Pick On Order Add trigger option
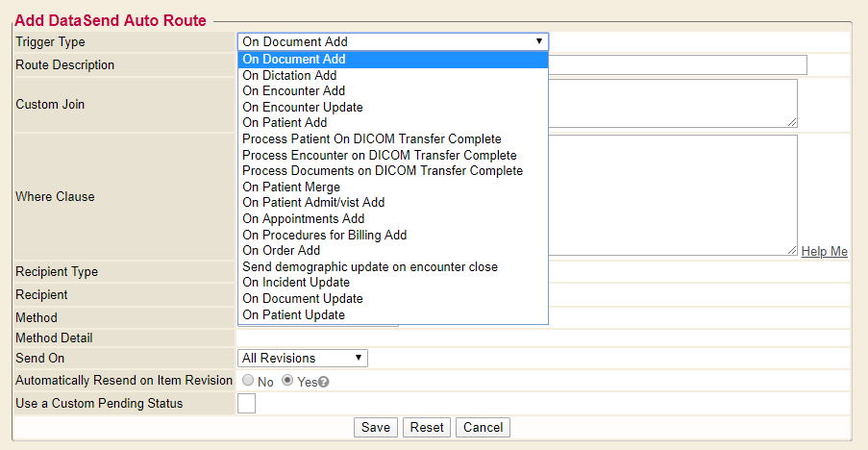This screenshot has width=868, height=450. 281,251
